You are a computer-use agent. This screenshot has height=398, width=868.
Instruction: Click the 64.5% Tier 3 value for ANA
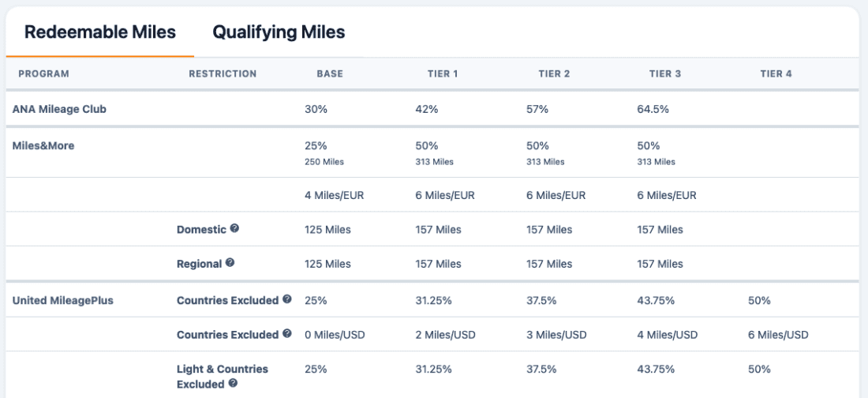653,109
